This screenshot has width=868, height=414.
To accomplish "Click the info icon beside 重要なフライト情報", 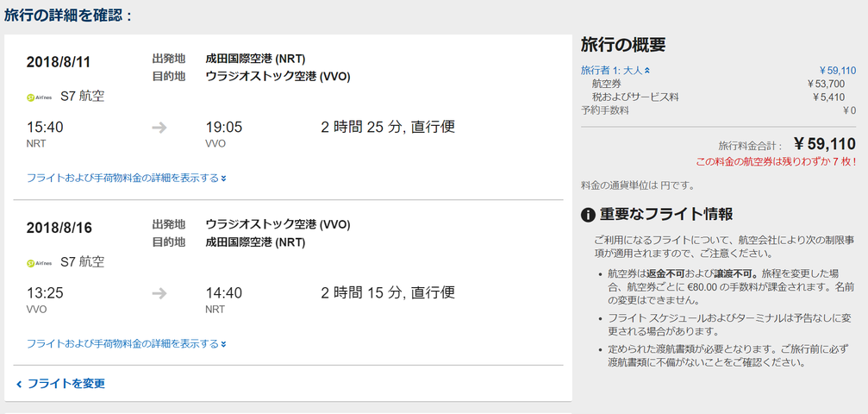I will click(588, 215).
